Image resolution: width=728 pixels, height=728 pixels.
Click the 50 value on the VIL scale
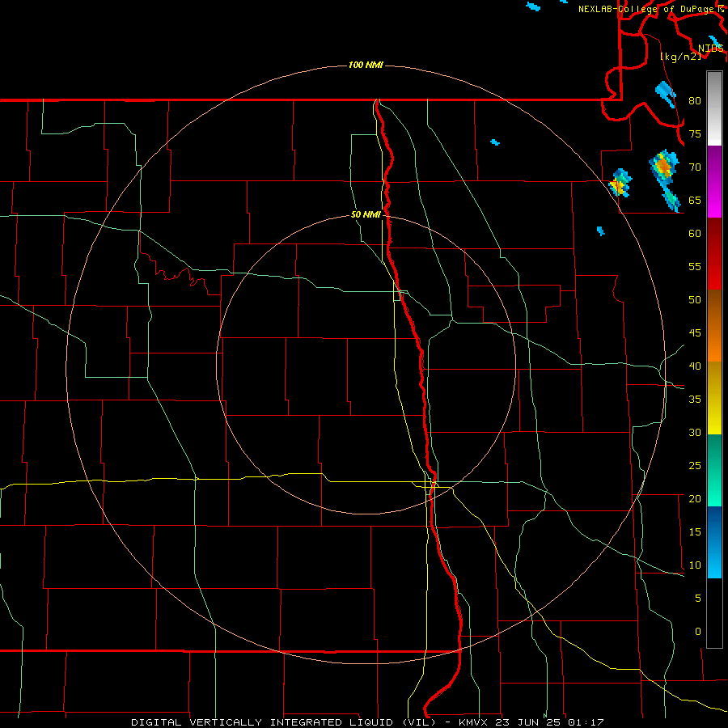pyautogui.click(x=695, y=299)
